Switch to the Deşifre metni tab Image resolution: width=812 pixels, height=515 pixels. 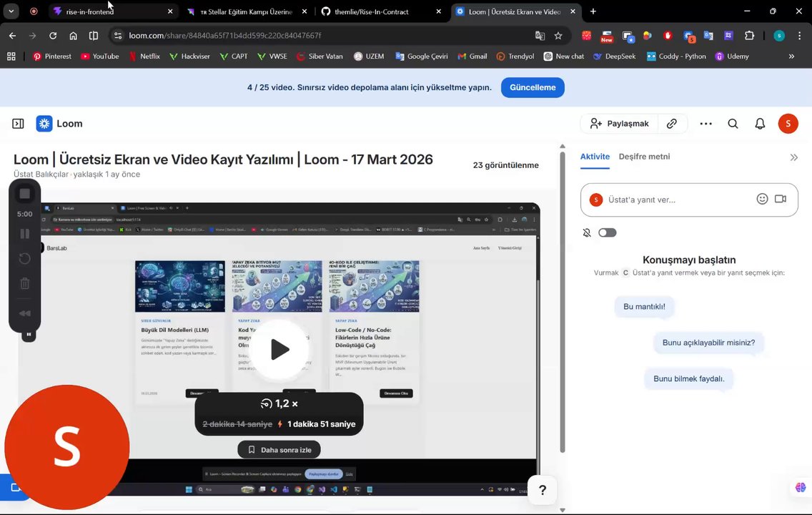pos(644,157)
